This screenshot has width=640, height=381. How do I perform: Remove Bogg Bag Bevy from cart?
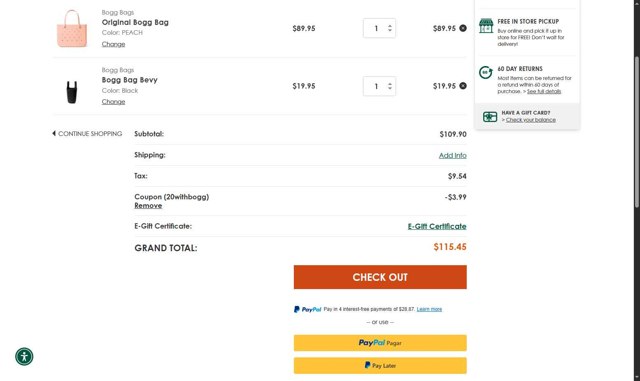coord(462,86)
